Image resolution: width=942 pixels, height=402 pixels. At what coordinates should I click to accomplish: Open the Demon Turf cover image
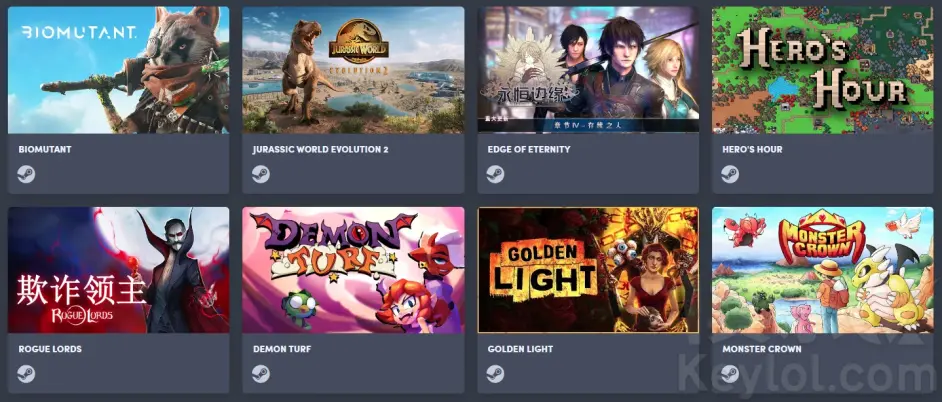(x=353, y=270)
